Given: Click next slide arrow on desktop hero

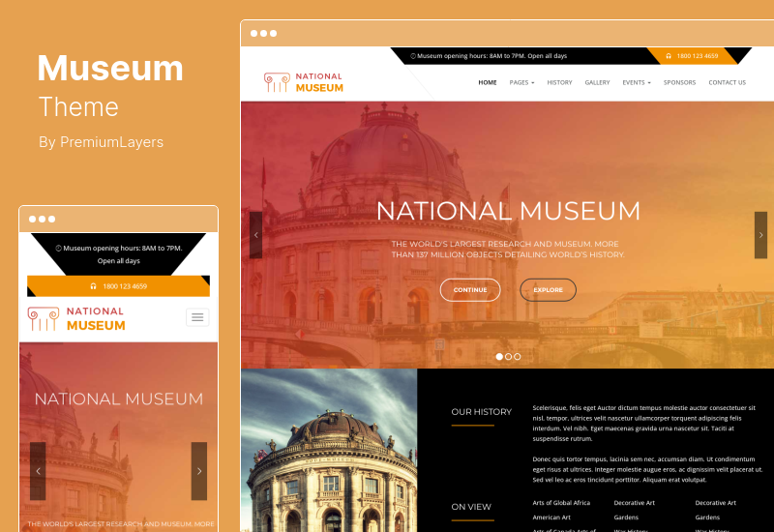Looking at the screenshot, I should (760, 235).
